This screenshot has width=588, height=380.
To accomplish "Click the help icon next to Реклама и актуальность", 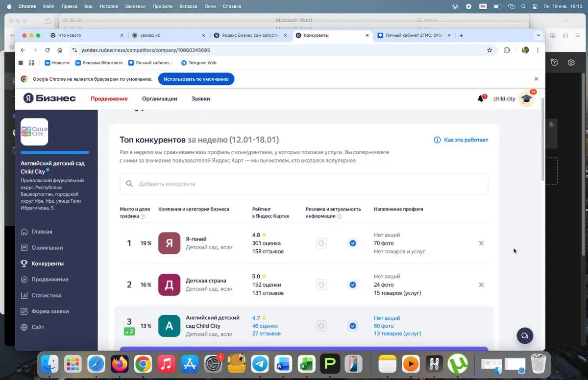I will pos(339,216).
